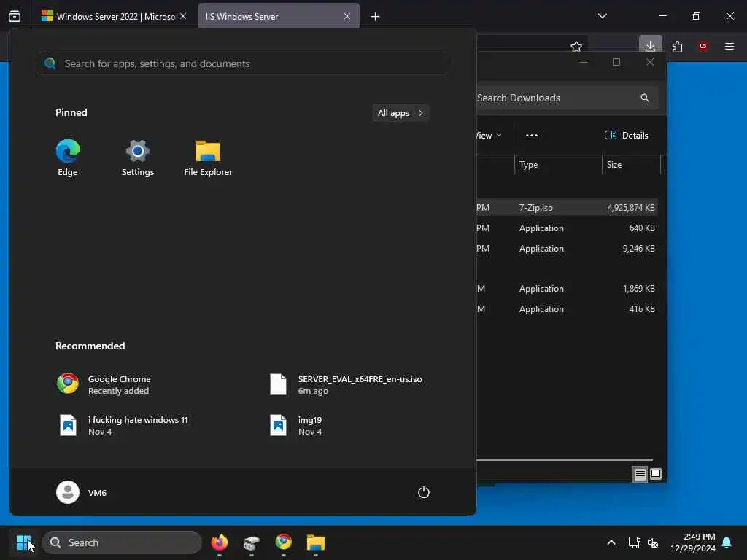Open the package app icon on taskbar
Viewport: 747px width, 560px height.
coord(251,542)
